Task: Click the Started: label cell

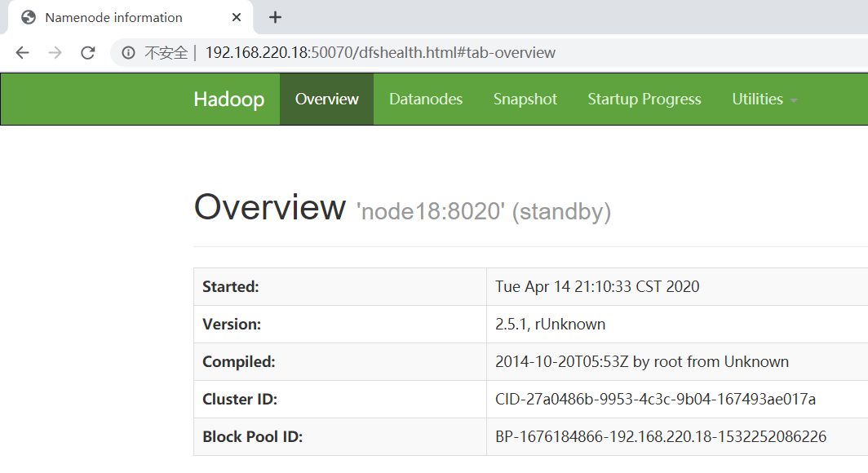Action: (x=340, y=286)
